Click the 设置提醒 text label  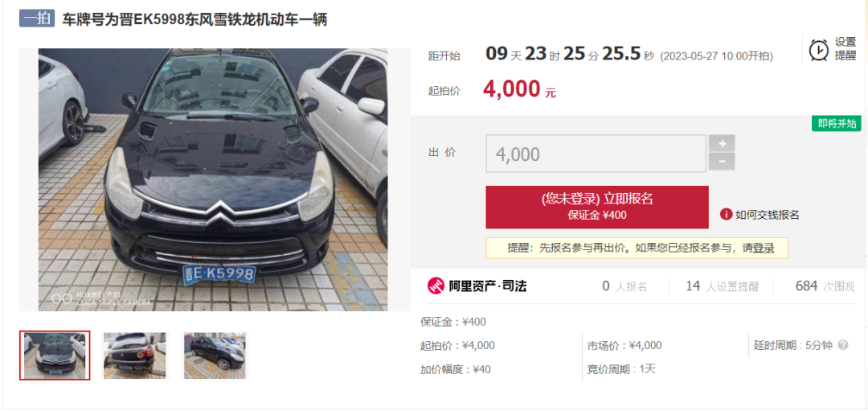click(x=845, y=49)
